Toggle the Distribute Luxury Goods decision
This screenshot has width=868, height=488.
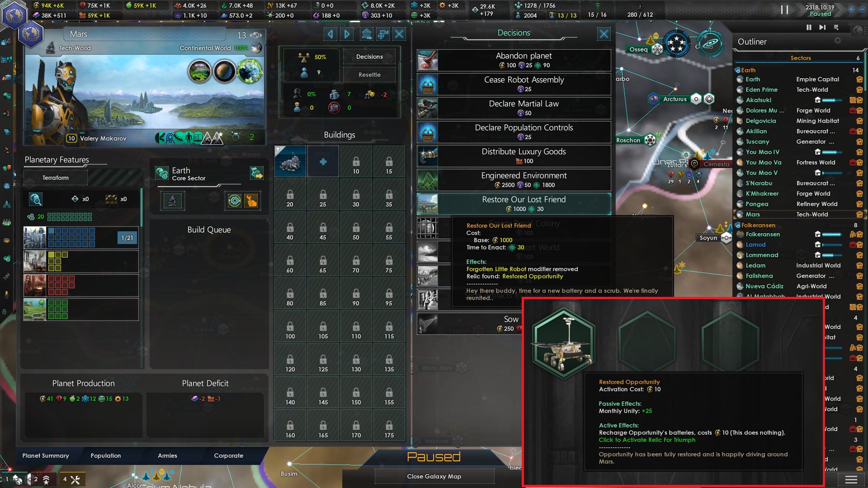tap(514, 156)
